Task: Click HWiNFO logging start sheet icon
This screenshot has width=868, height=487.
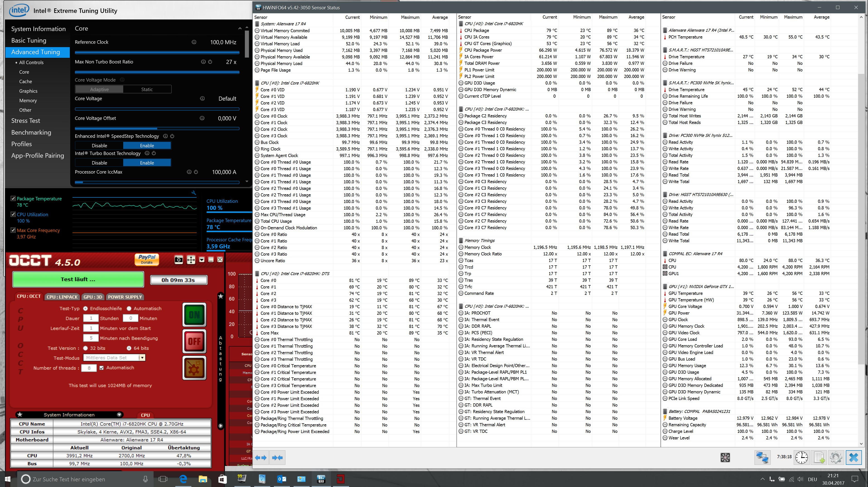Action: click(819, 457)
